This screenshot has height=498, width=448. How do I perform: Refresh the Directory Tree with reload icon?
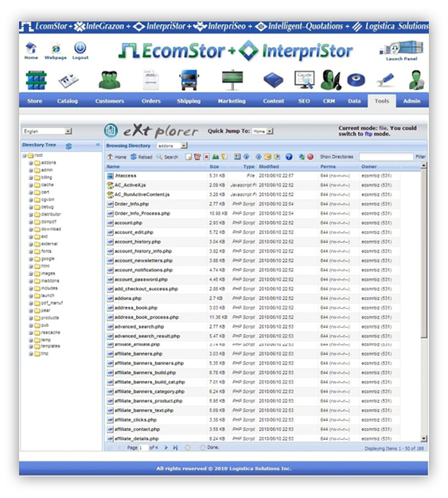click(68, 146)
